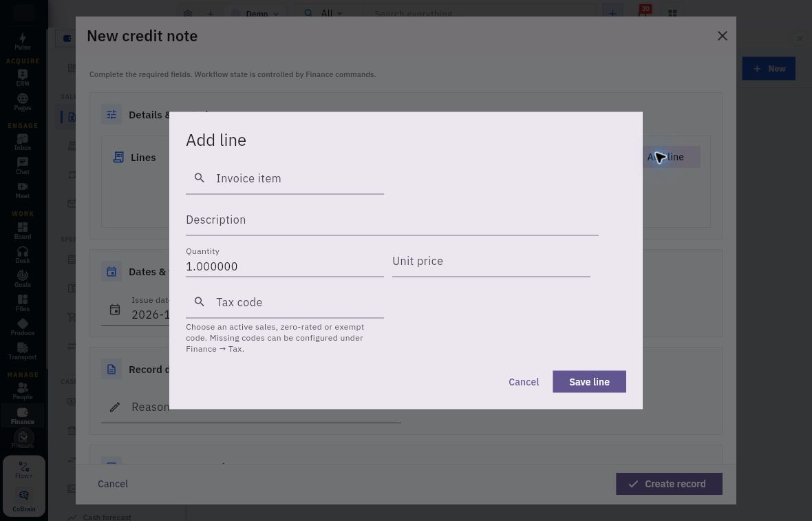Screen dimensions: 812x521
Task: Open Pages module in sidebar
Action: [22, 102]
